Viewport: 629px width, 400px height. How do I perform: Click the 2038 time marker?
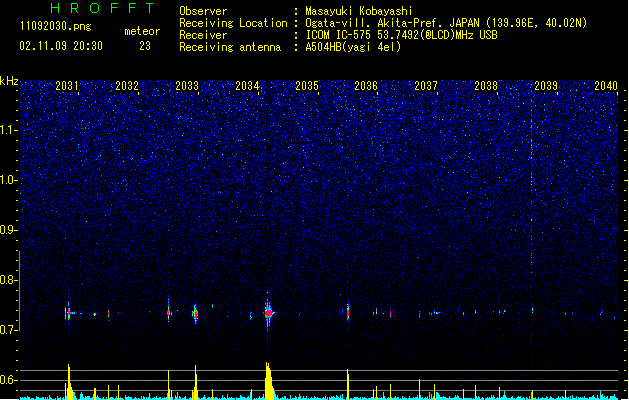[x=486, y=86]
